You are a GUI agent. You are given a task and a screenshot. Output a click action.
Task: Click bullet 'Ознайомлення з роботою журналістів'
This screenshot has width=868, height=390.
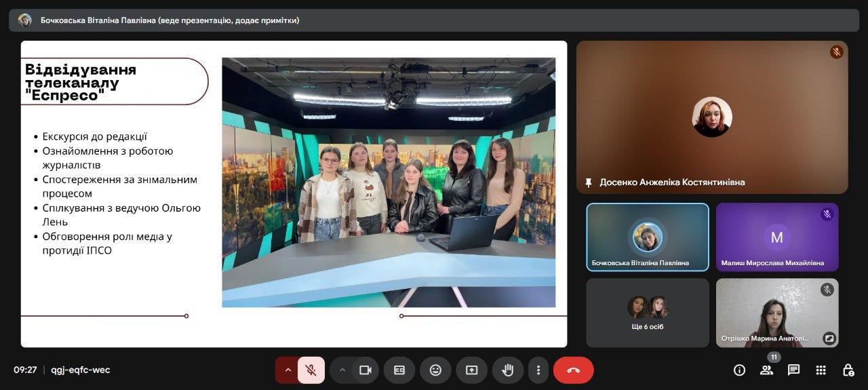coord(108,157)
